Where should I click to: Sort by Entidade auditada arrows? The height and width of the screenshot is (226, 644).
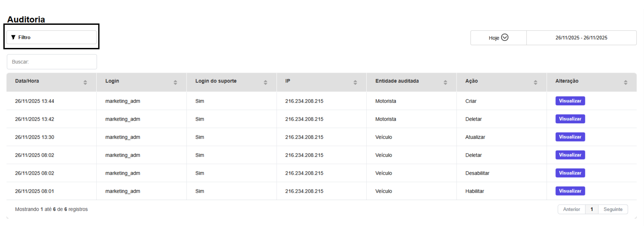point(445,82)
